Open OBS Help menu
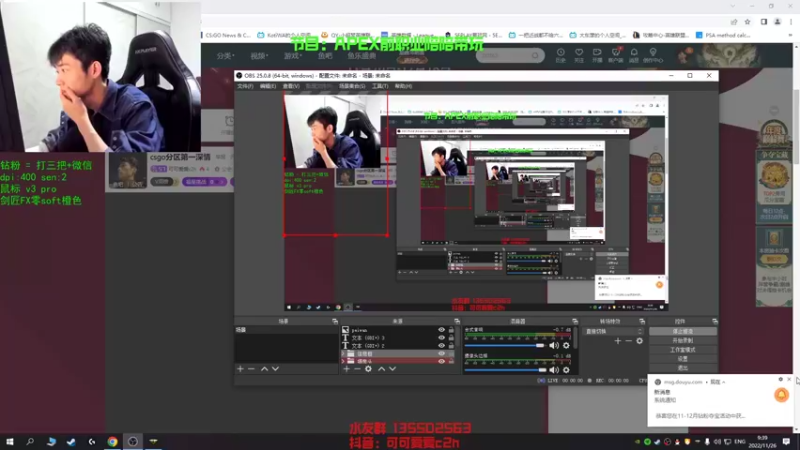 tap(403, 86)
